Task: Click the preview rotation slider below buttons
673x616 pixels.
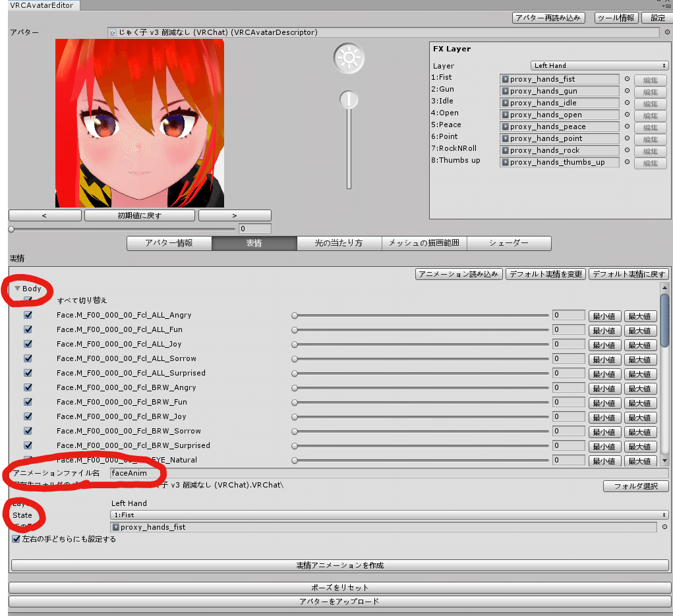Action: [122, 229]
